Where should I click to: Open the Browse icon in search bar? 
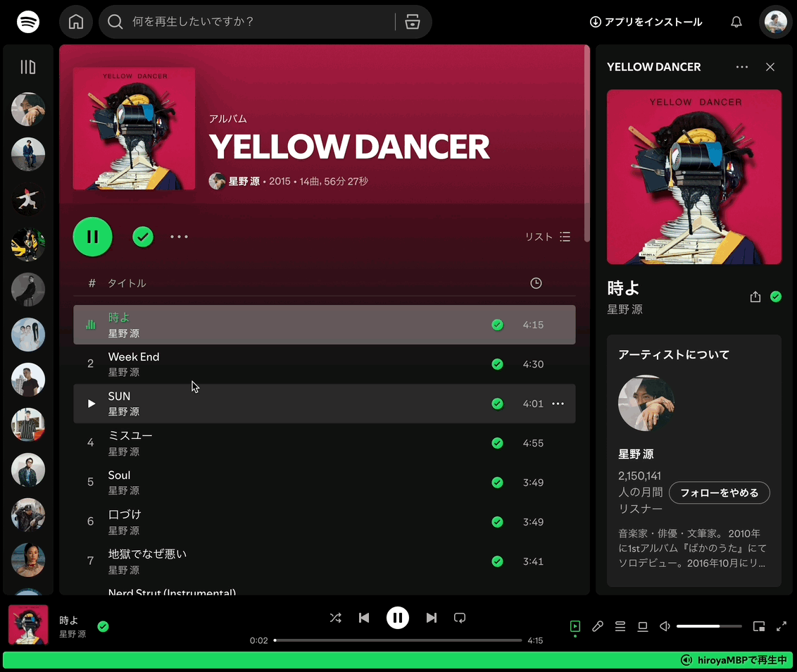pos(412,22)
